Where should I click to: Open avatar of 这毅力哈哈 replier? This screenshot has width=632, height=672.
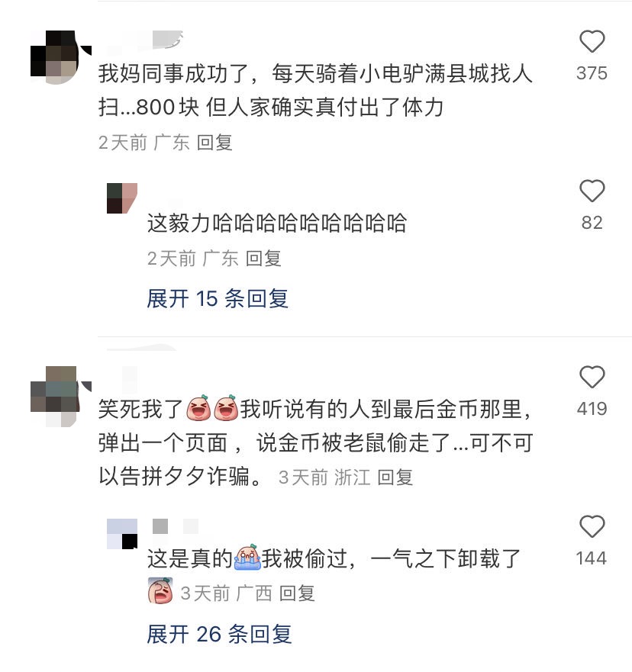(122, 198)
